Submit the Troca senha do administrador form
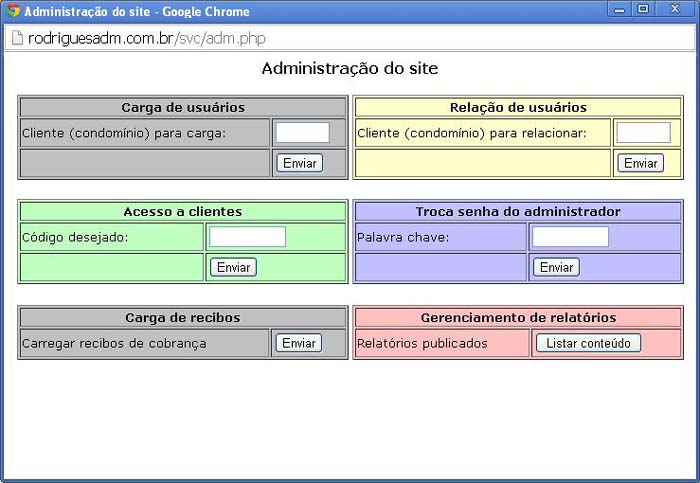The image size is (700, 483). (556, 267)
